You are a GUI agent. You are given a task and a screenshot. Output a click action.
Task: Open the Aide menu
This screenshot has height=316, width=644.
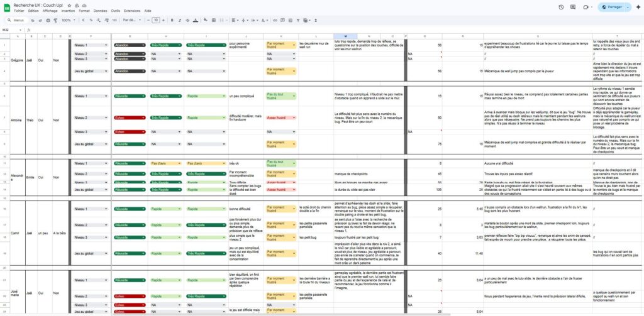tap(148, 11)
